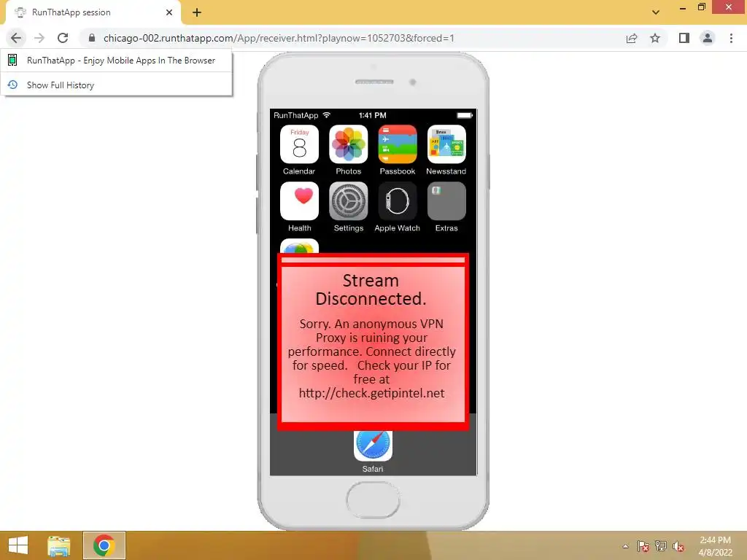Expand the tab search dropdown

point(656,12)
